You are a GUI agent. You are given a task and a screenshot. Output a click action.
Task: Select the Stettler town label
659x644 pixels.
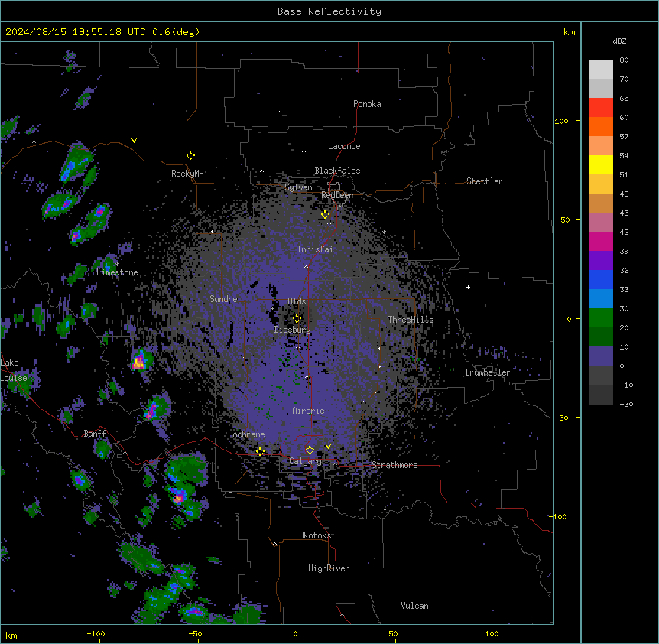tap(485, 181)
